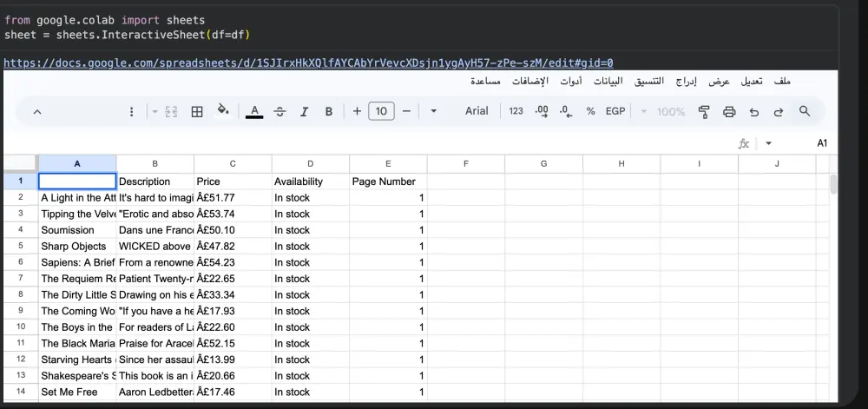Open the تعديل (Edit) menu

(x=752, y=82)
